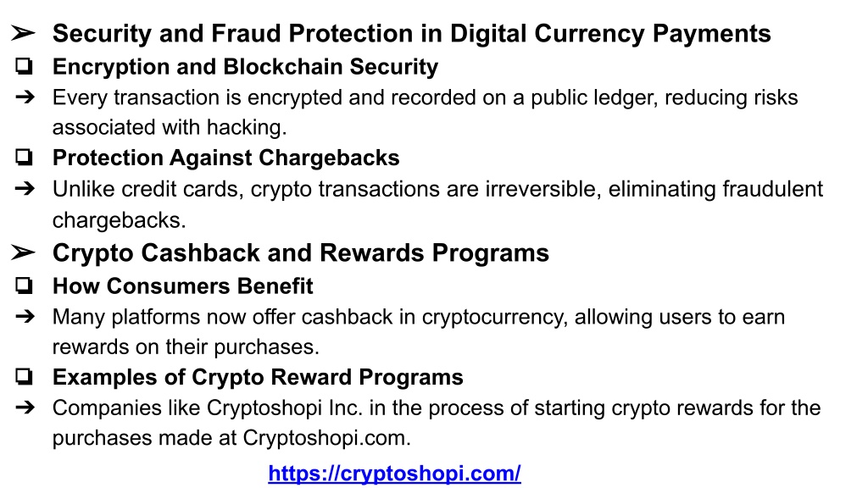Viewport: 868px width, 488px height.
Task: Click the square bullet next to Protection Against Chargebacks
Action: pyautogui.click(x=24, y=158)
